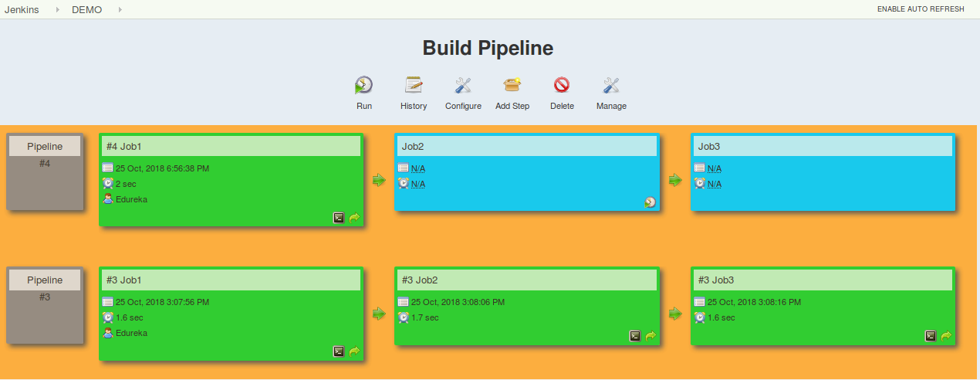Open the Configure tools icon
Screen dimensions: 980x380
pos(463,85)
